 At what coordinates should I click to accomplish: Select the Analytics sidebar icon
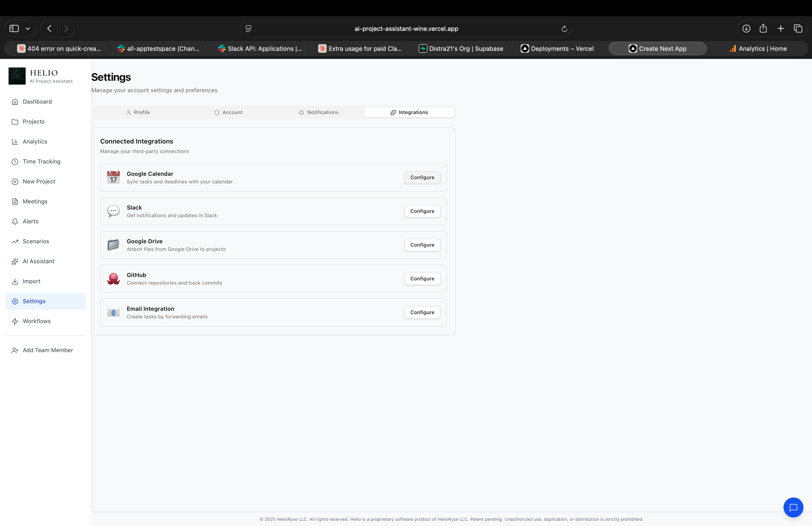click(x=15, y=141)
